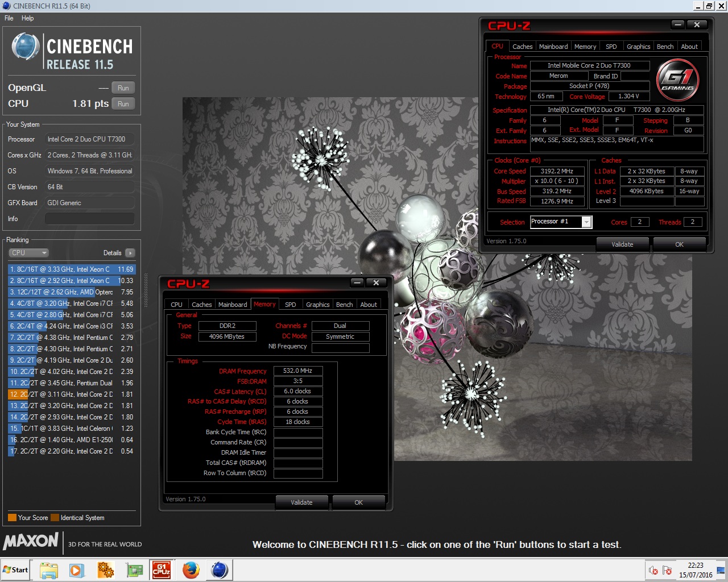The height and width of the screenshot is (582, 728).
Task: Open Windows Explorer from taskbar
Action: click(49, 569)
